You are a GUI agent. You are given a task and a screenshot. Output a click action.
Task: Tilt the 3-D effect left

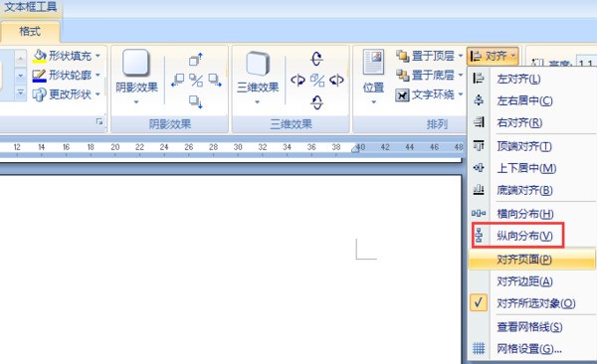coord(298,81)
